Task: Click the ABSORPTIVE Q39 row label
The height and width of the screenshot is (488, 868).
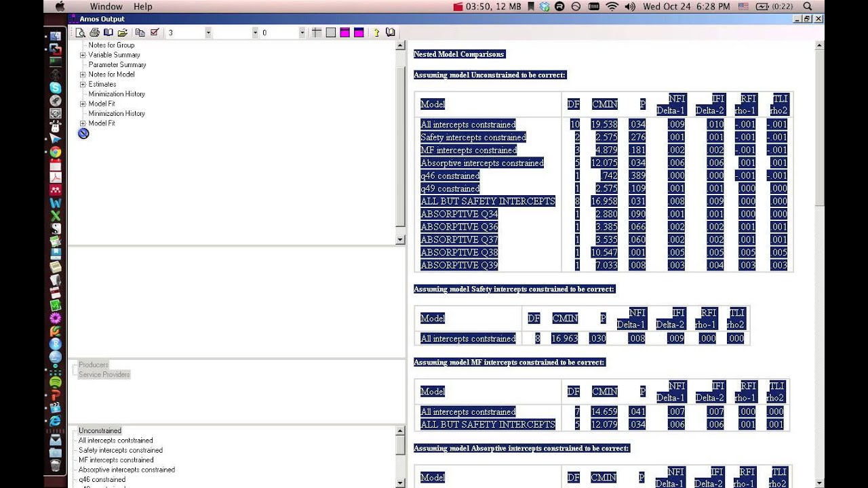Action: click(459, 266)
